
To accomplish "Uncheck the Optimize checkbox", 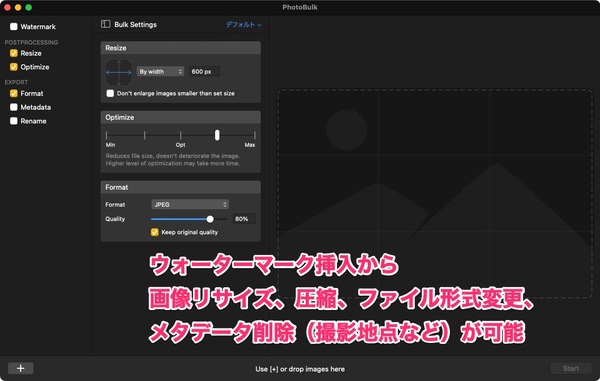I will (14, 67).
